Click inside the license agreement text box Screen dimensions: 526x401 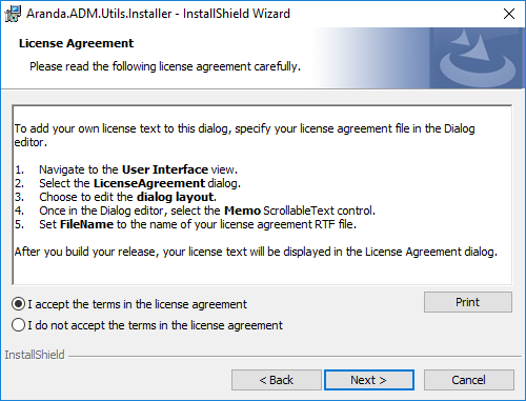262,195
